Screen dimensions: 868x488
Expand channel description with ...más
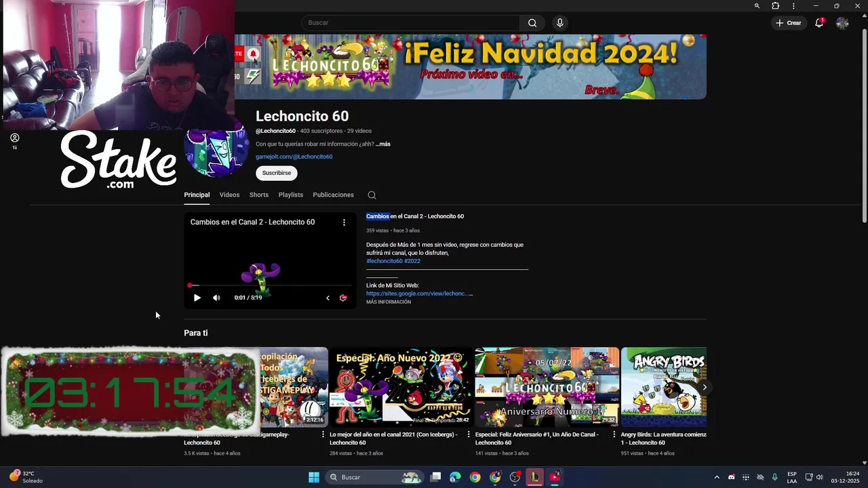coord(383,144)
